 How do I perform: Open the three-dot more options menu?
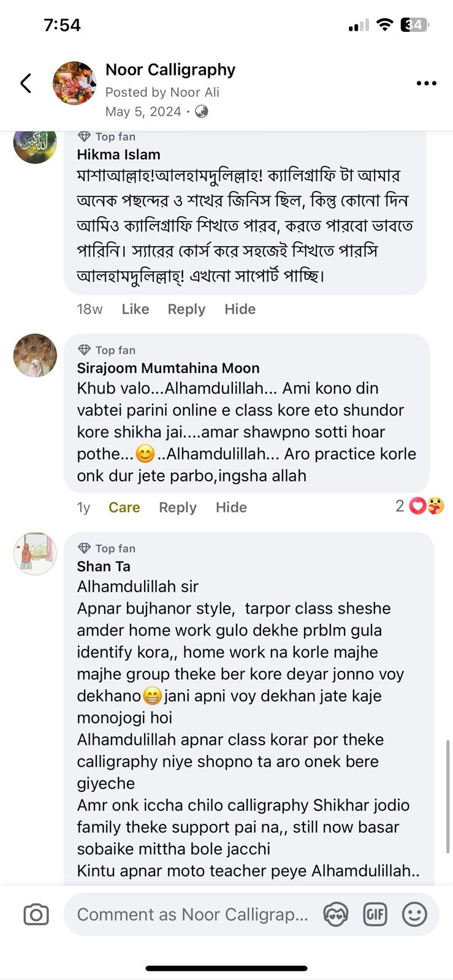click(426, 83)
